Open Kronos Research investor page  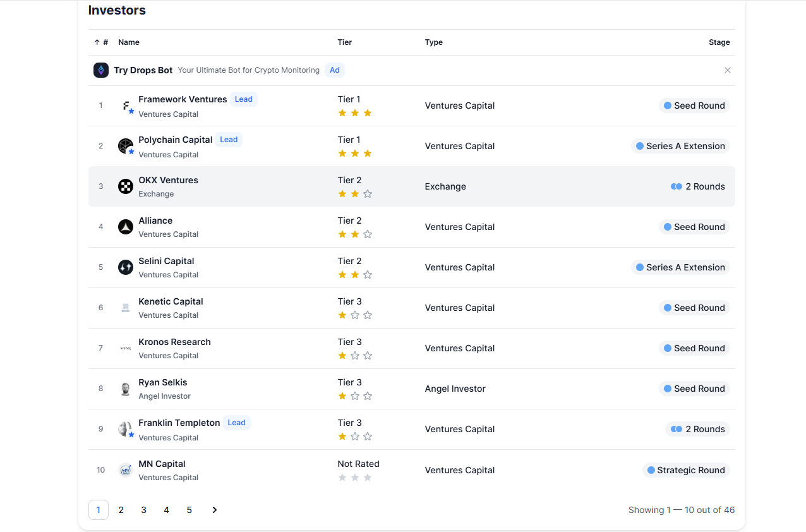(174, 342)
